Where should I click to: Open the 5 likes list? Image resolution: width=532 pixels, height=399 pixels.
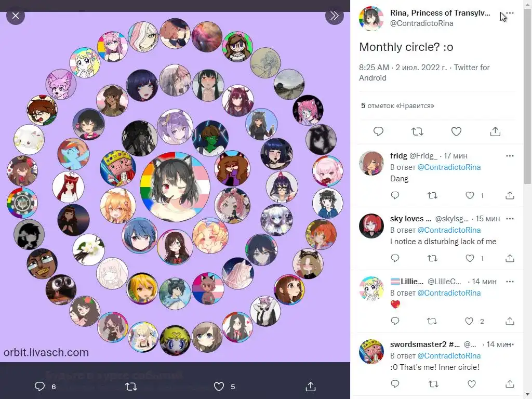click(397, 105)
